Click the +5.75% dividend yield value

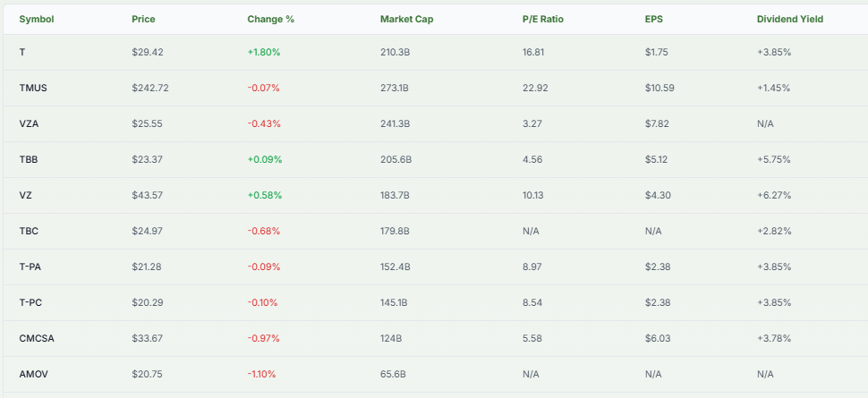tap(774, 159)
